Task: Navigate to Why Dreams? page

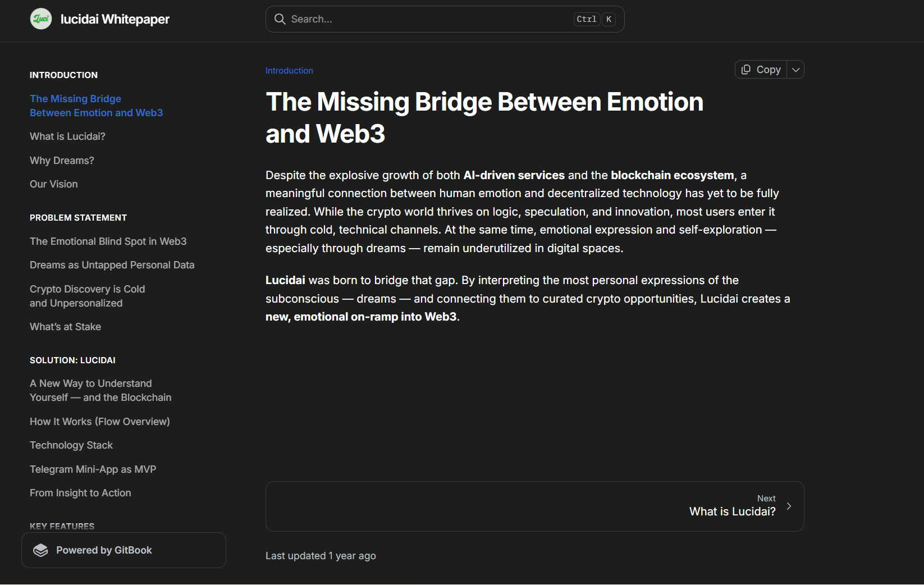Action: tap(62, 161)
